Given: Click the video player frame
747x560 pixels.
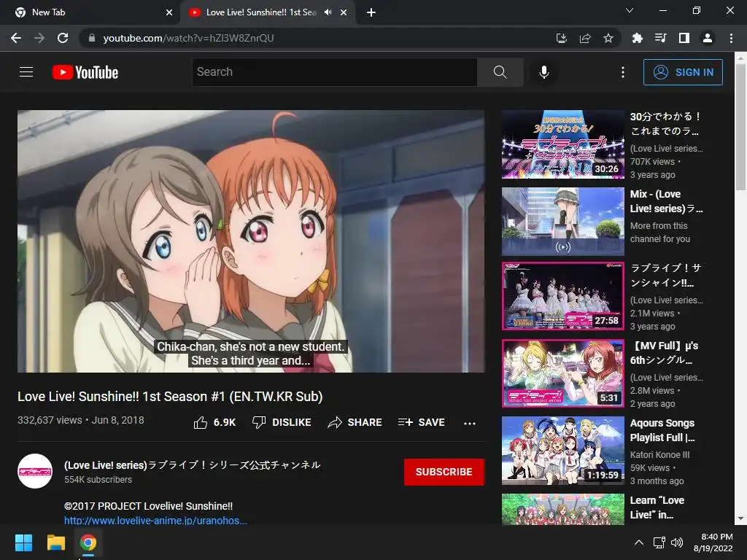Looking at the screenshot, I should pos(251,241).
